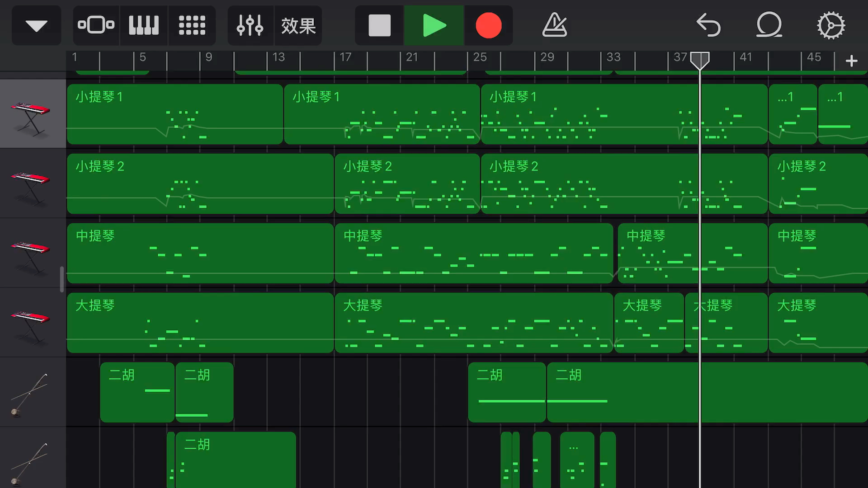Click the grid view icon

[192, 25]
